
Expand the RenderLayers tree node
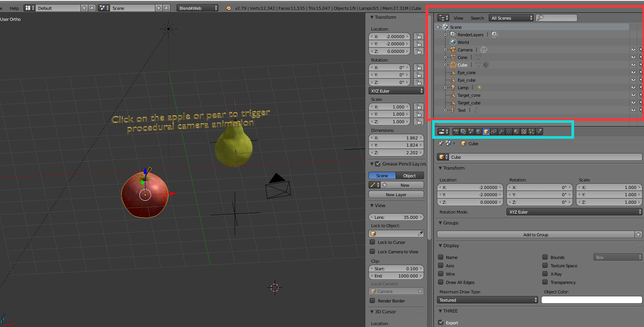tap(445, 35)
